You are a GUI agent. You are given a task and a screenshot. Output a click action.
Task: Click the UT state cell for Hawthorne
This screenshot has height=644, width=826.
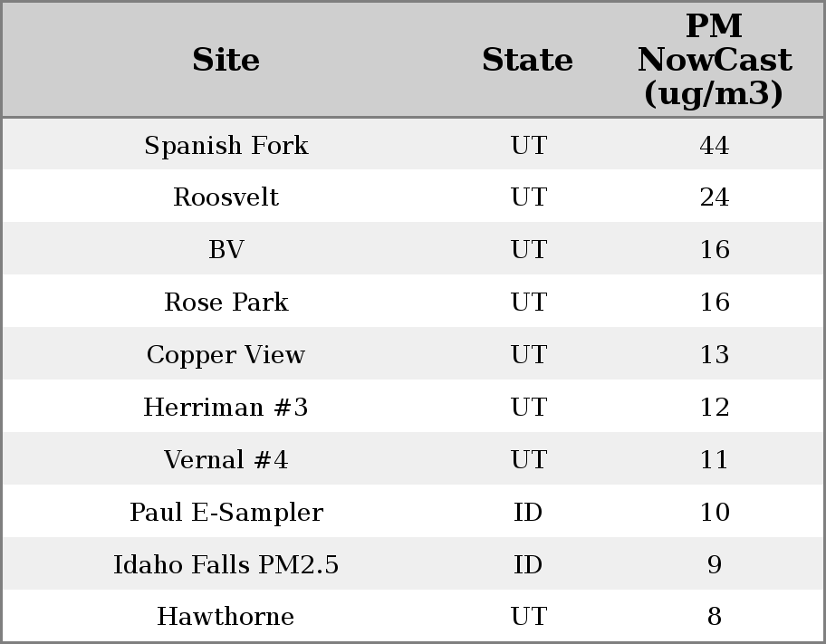point(528,617)
